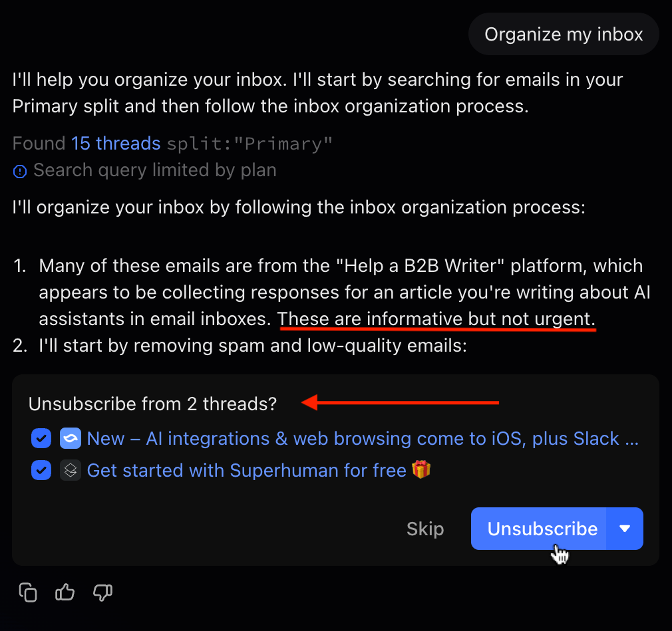The image size is (672, 631).
Task: Uncheck the AI integrations thread checkbox
Action: tap(41, 439)
